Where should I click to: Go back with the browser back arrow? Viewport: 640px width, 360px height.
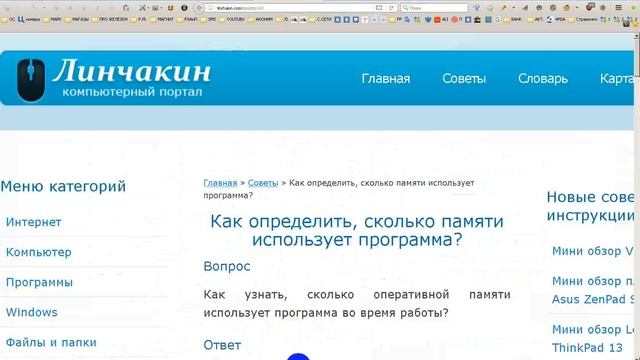[200, 8]
